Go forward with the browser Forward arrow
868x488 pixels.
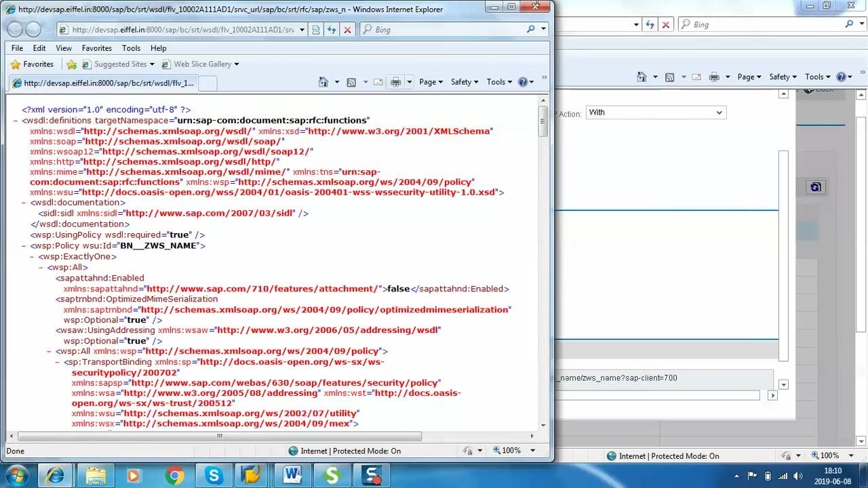pos(33,30)
